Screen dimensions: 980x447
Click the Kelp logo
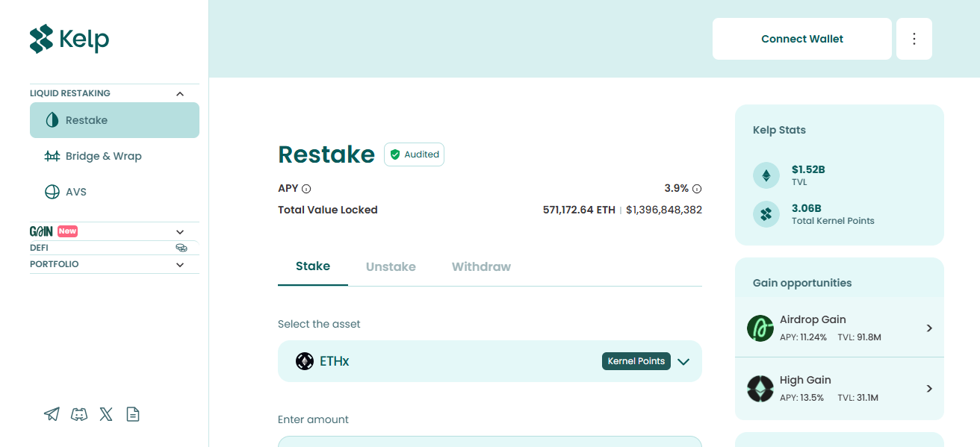[x=69, y=39]
